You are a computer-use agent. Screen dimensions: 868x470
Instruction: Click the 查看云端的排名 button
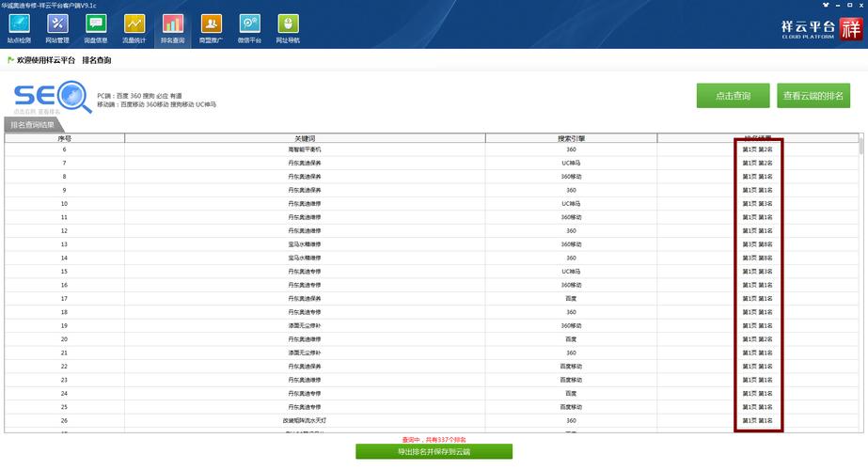(x=813, y=96)
